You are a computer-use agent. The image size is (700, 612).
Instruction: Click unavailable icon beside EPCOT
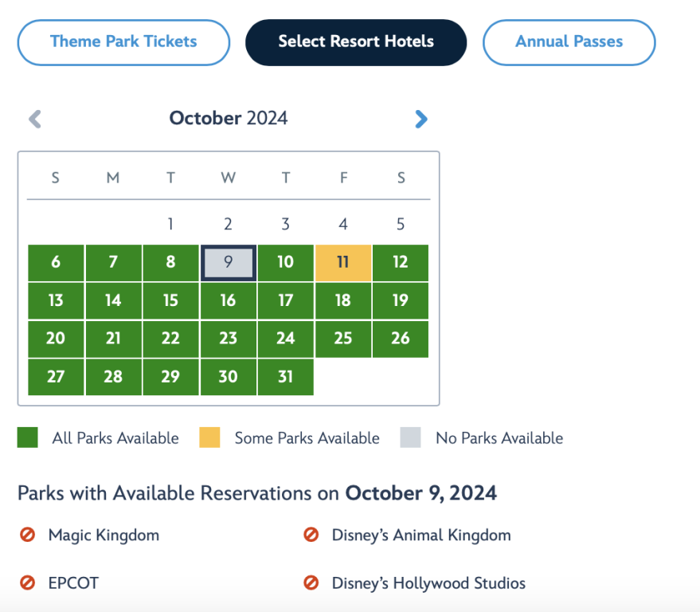coord(28,583)
